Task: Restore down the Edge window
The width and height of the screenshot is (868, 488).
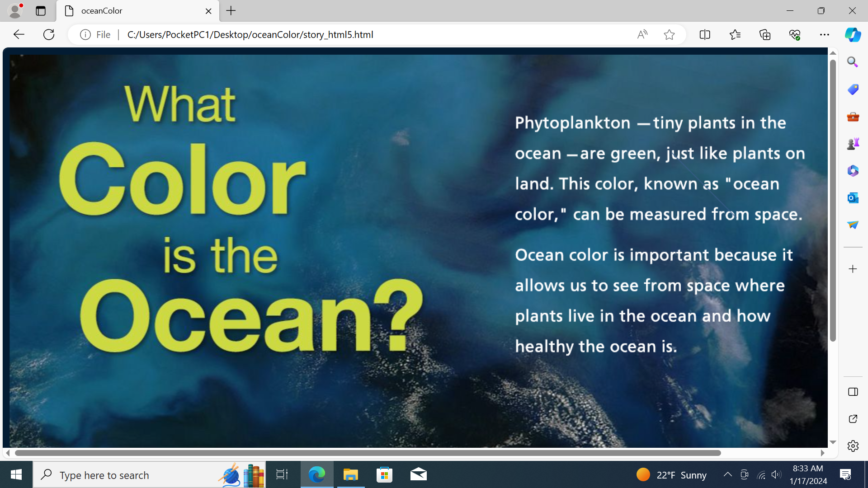Action: pos(821,10)
